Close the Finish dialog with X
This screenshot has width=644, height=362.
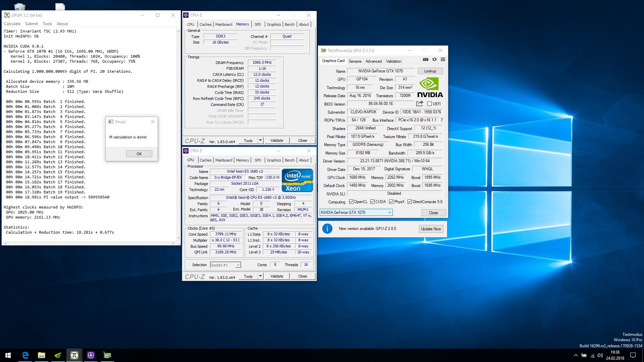(153, 122)
